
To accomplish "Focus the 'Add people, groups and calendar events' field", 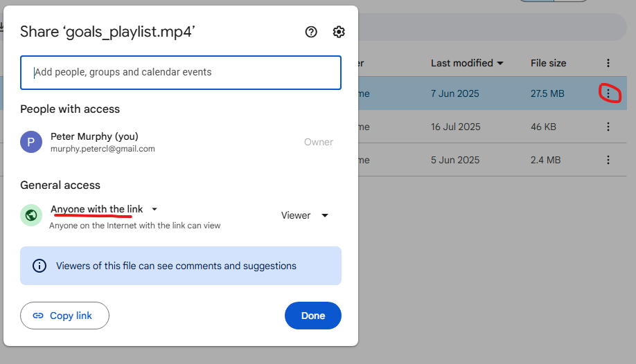I will [181, 72].
